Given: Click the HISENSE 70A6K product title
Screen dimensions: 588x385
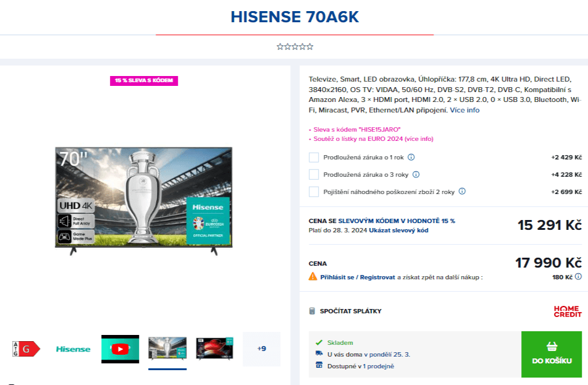Looking at the screenshot, I should 295,17.
